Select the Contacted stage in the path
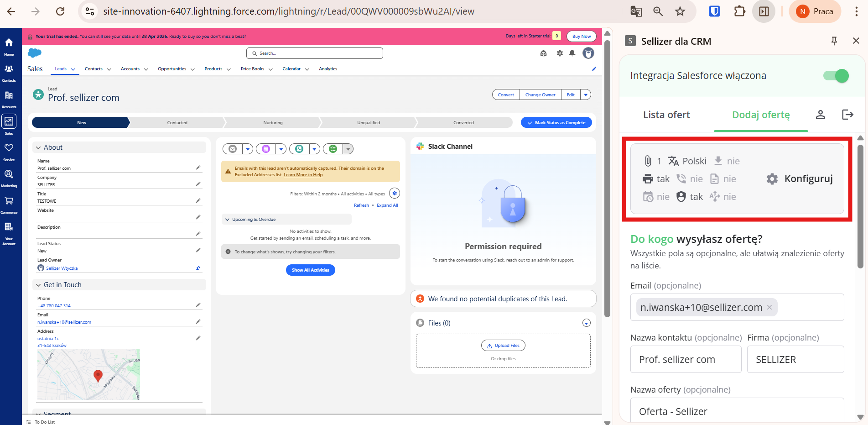Image resolution: width=868 pixels, height=425 pixels. [177, 123]
